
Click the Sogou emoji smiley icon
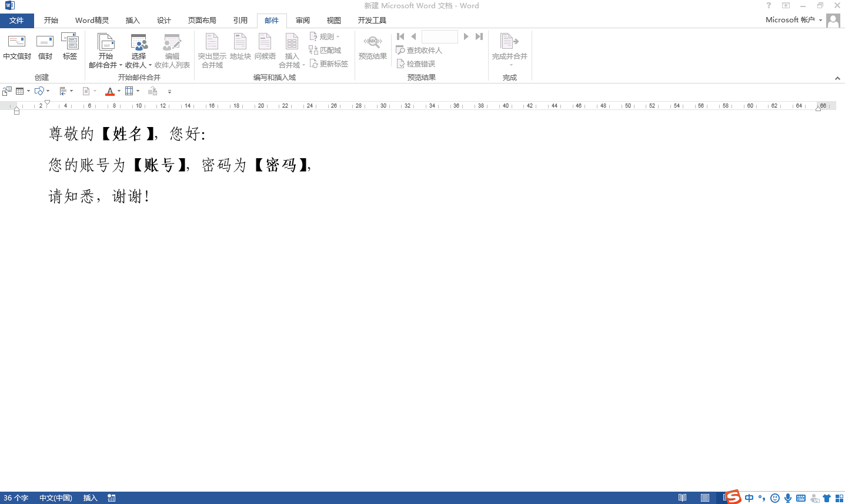[774, 498]
